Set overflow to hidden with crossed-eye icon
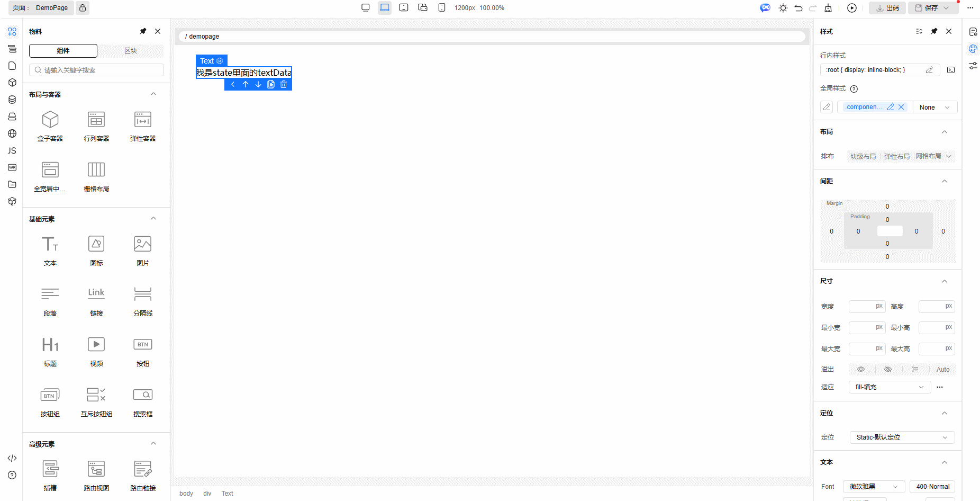This screenshot has height=501, width=980. tap(888, 370)
